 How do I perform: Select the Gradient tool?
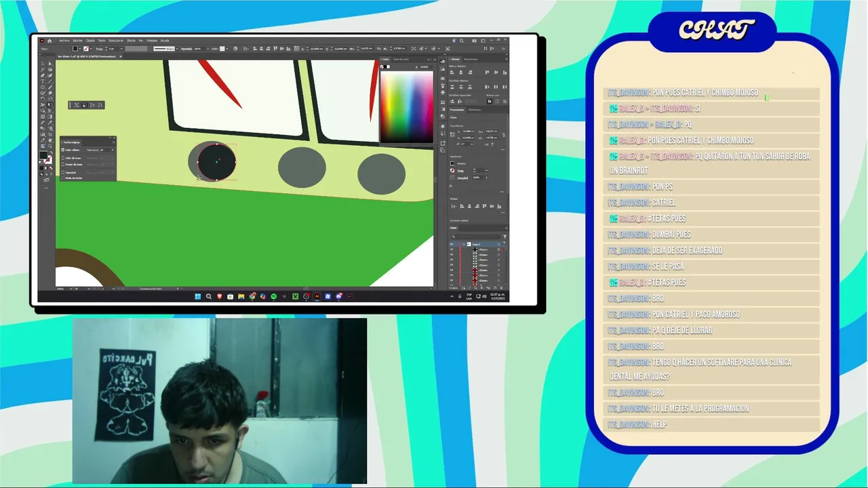(50, 117)
